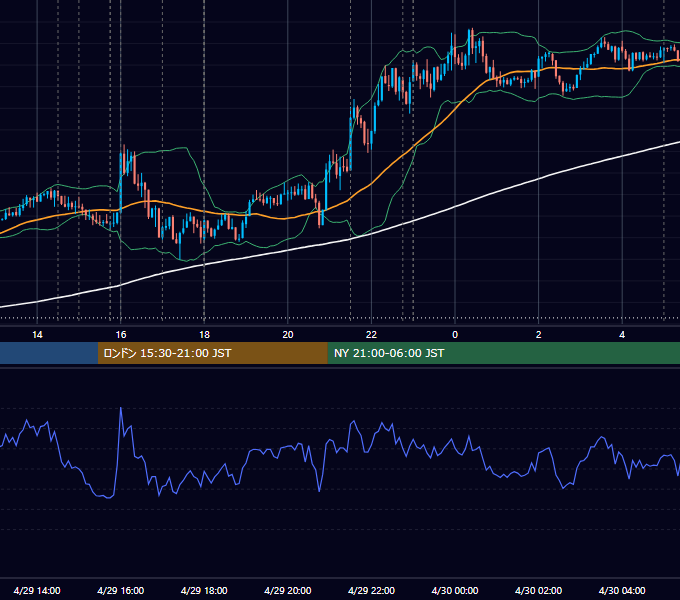Click the hour 2 axis label

point(538,334)
